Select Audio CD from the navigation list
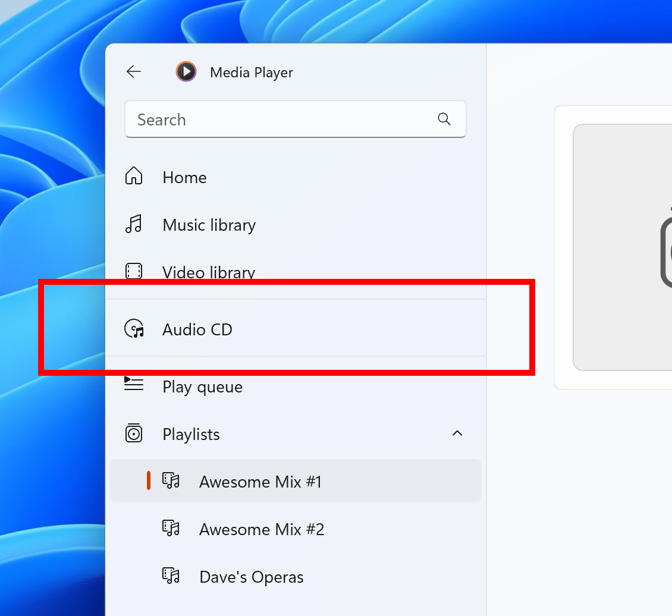672x616 pixels. click(197, 329)
